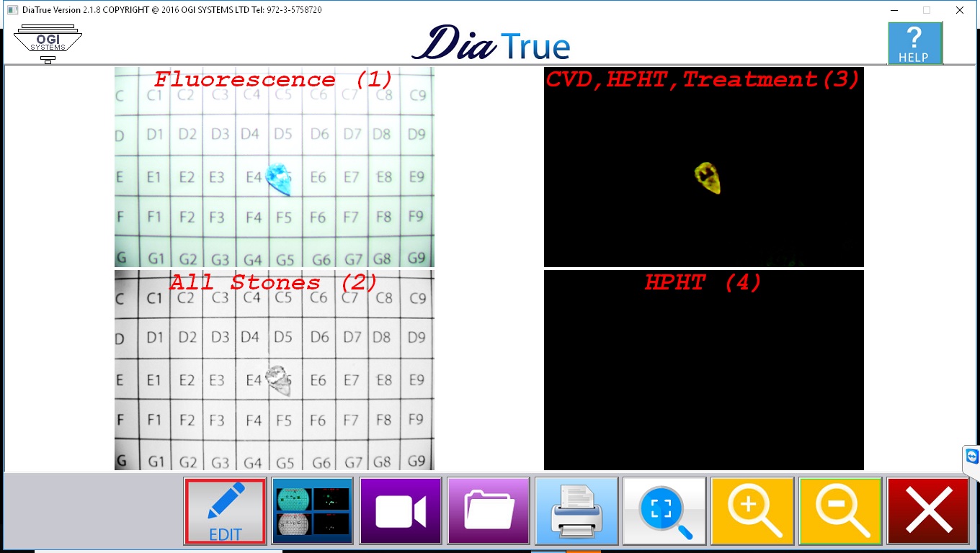Zoom out with the minus magnifier

(839, 511)
